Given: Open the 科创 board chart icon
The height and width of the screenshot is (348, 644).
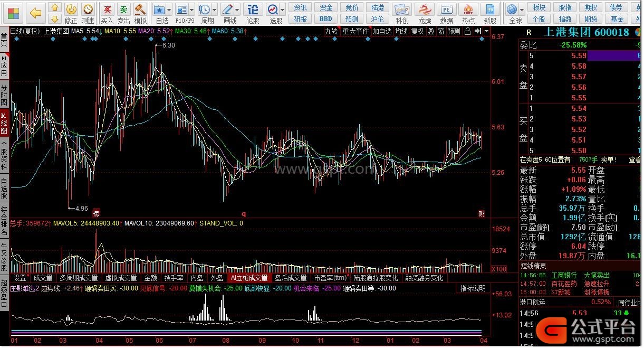Looking at the screenshot, I should click(x=402, y=10).
